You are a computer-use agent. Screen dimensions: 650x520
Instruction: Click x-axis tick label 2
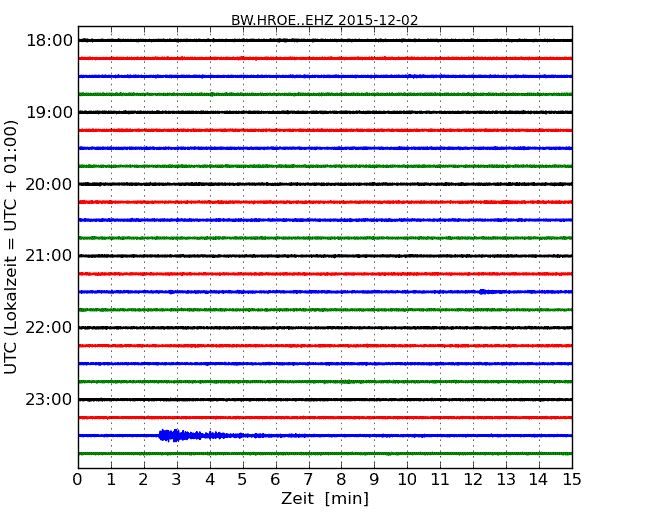click(143, 480)
